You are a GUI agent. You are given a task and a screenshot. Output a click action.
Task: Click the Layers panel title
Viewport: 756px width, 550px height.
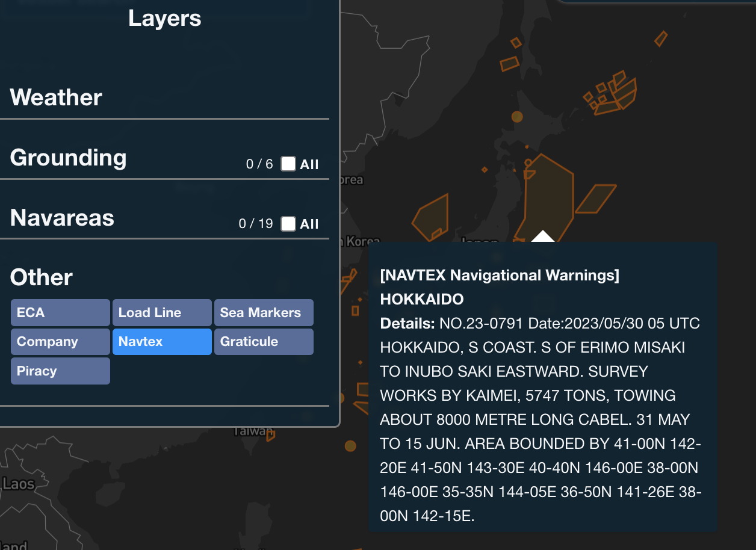(164, 18)
